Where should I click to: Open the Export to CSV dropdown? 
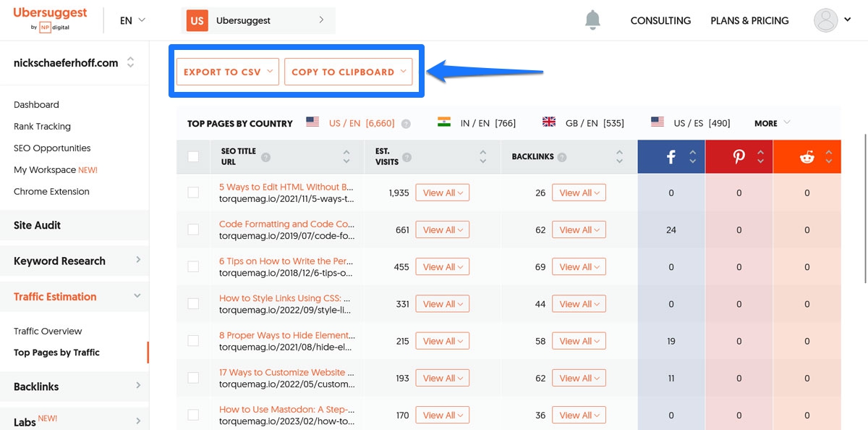[227, 72]
